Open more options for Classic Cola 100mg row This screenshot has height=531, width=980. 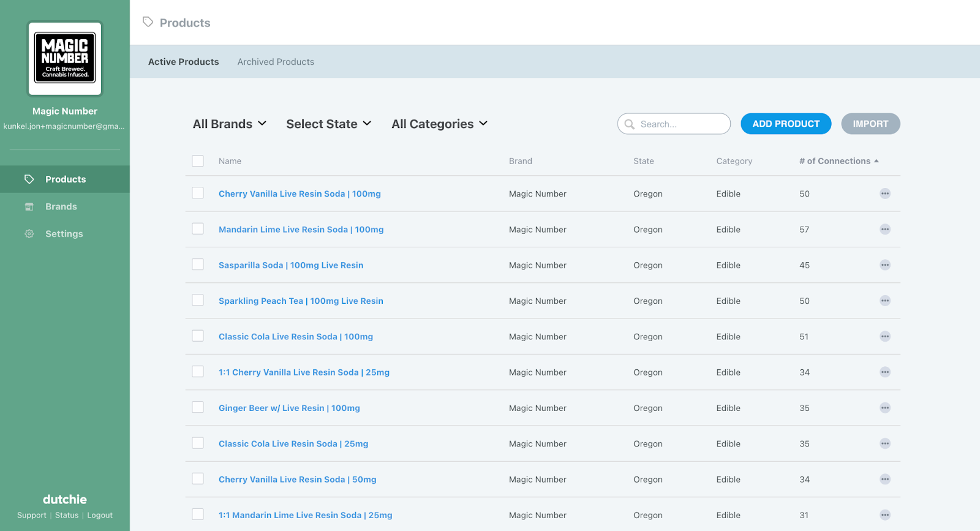pyautogui.click(x=885, y=336)
